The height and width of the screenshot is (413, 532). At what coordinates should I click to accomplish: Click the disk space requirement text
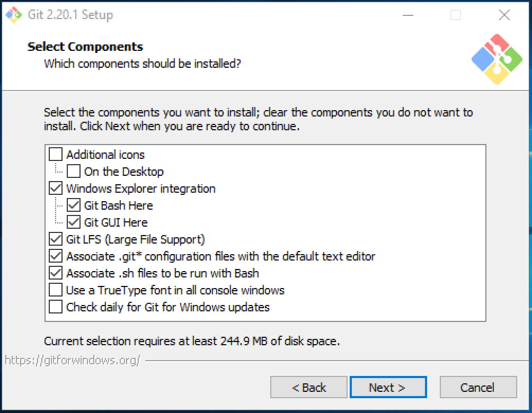193,340
